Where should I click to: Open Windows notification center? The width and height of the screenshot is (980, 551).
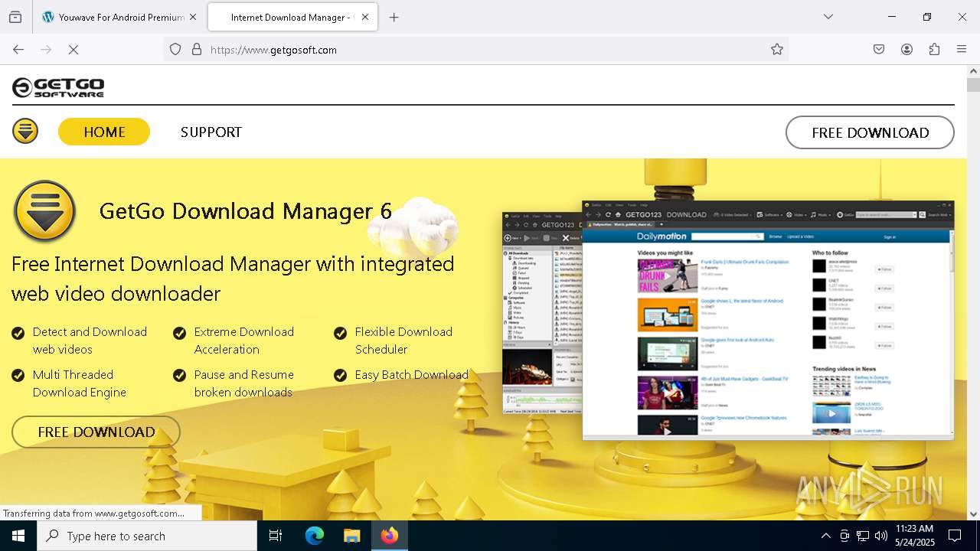pos(955,536)
